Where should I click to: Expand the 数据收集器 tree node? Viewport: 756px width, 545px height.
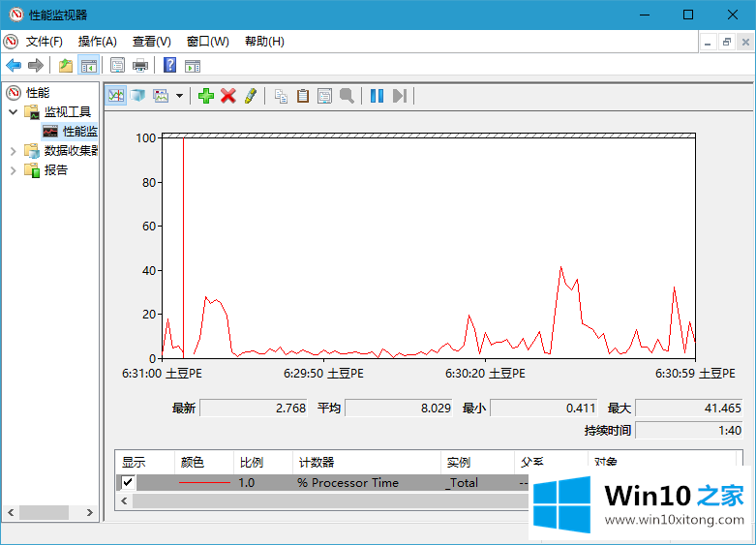point(13,151)
